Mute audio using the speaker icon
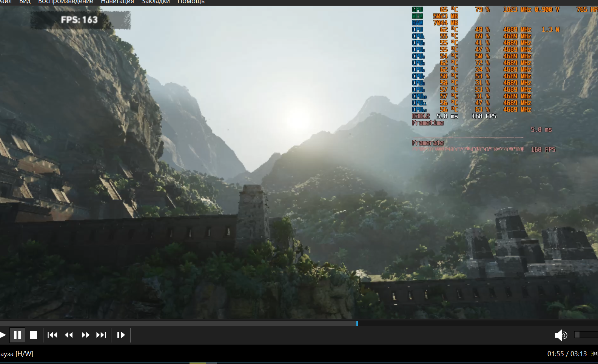Image resolution: width=598 pixels, height=364 pixels. point(561,335)
